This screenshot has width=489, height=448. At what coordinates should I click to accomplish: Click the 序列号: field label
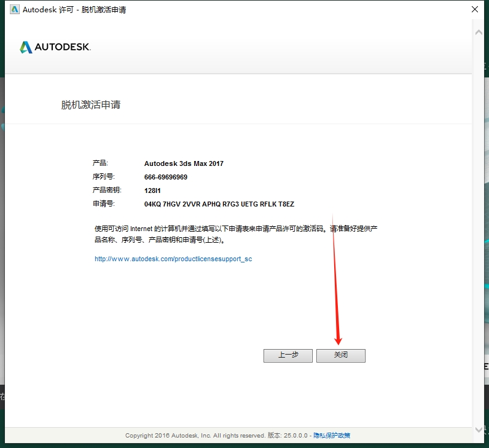pos(103,177)
